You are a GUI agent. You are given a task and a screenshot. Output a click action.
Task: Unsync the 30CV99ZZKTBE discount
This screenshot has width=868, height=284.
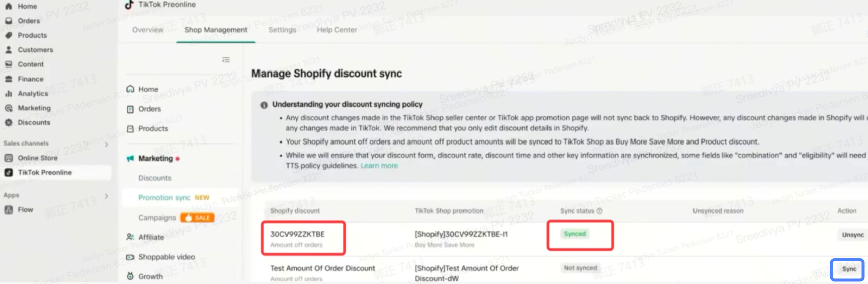852,235
